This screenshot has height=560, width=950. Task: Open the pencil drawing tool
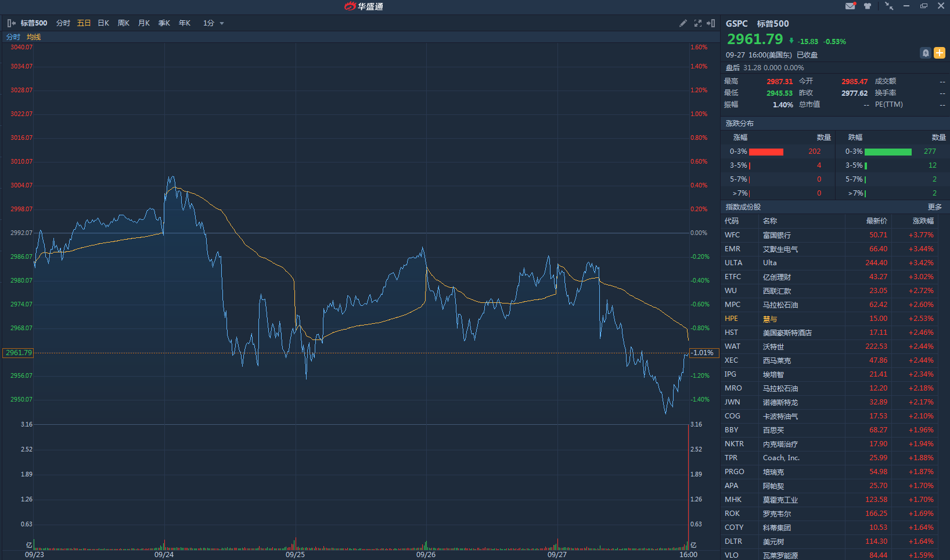click(683, 23)
